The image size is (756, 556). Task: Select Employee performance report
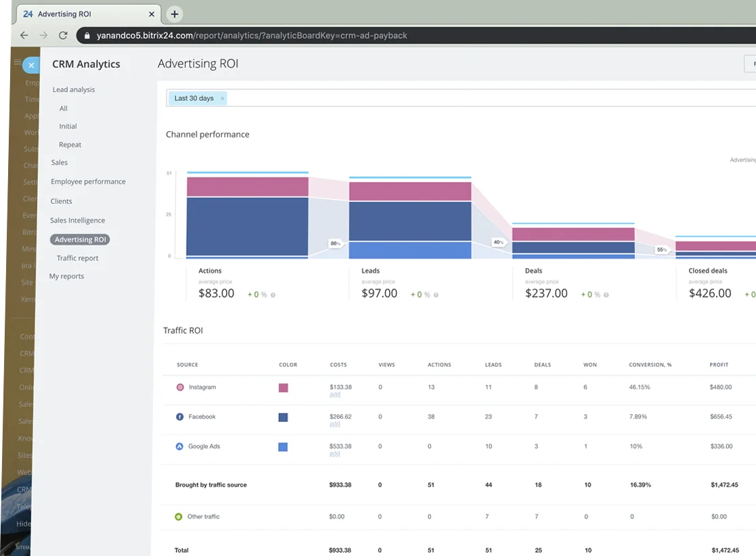click(88, 181)
